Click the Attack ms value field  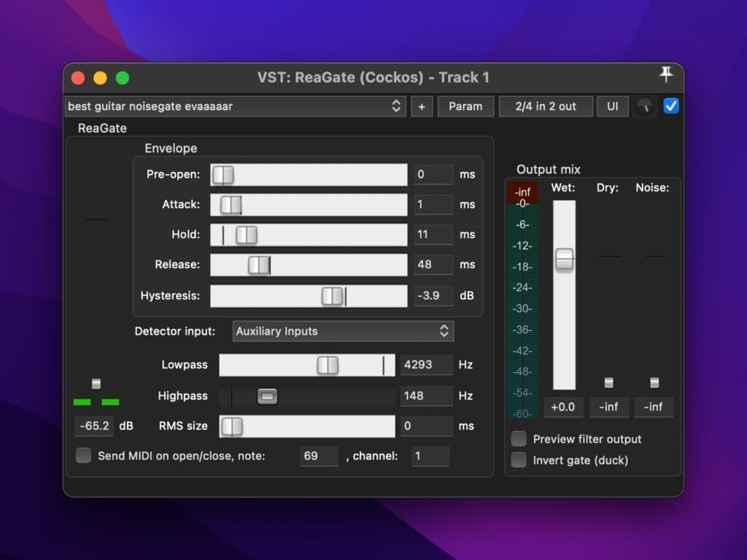click(433, 204)
